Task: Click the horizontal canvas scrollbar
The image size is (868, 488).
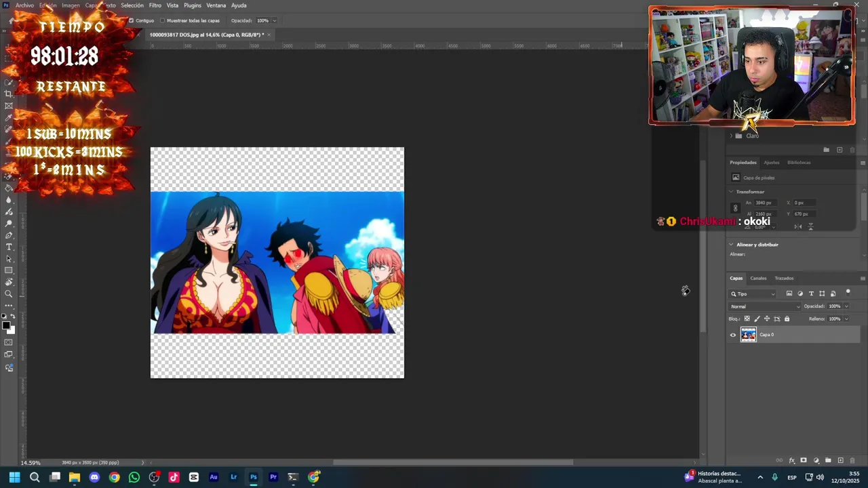Action: pyautogui.click(x=453, y=463)
